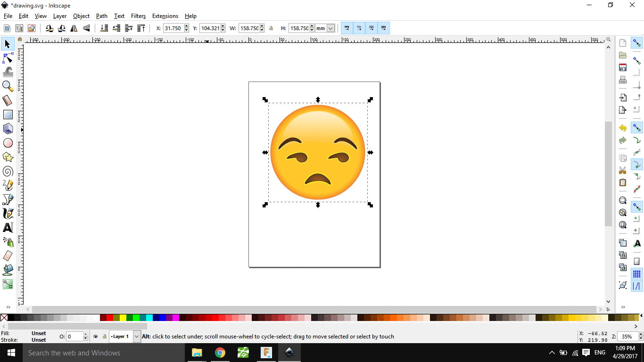Toggle Enable snapping at top of snap bar

tap(637, 43)
